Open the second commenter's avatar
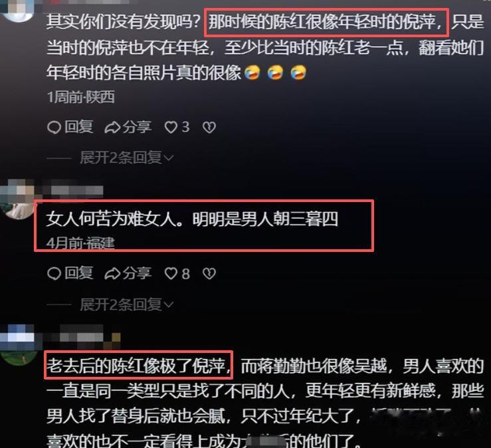This screenshot has width=491, height=448. (x=17, y=199)
